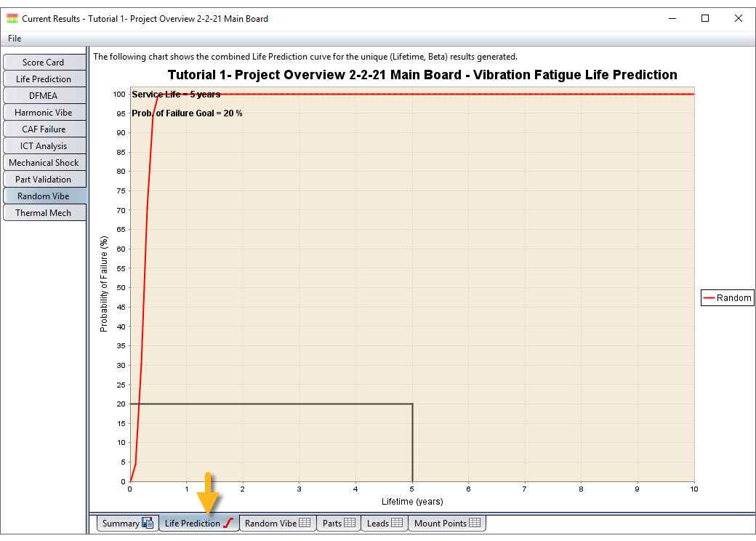Switch to the Summary tab

[x=128, y=523]
